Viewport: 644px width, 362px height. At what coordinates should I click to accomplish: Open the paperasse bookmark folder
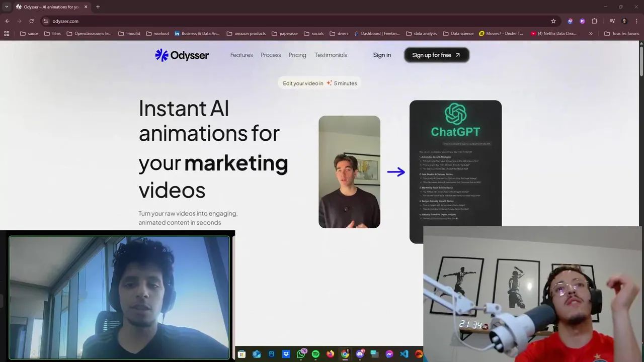pyautogui.click(x=284, y=34)
